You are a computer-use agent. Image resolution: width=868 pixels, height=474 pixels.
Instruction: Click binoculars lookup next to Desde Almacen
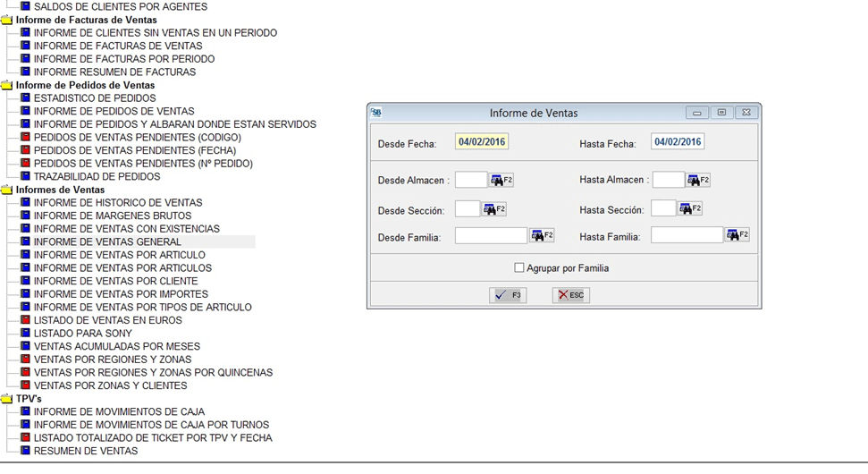pyautogui.click(x=501, y=181)
